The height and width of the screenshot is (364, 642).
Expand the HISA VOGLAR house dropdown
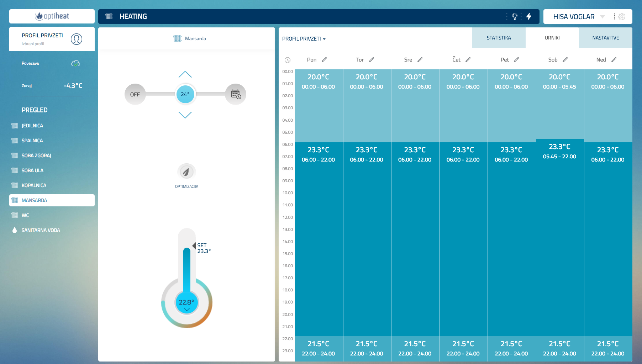click(x=602, y=17)
